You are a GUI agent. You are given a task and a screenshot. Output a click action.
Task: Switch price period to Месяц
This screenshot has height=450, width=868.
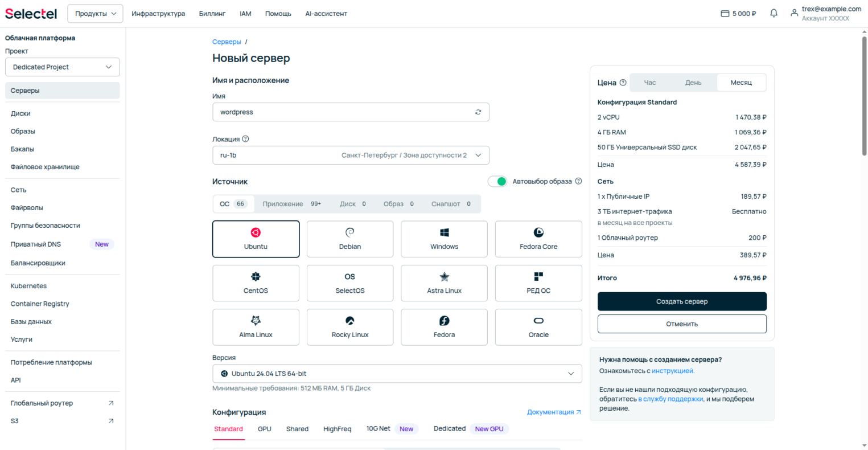click(741, 83)
